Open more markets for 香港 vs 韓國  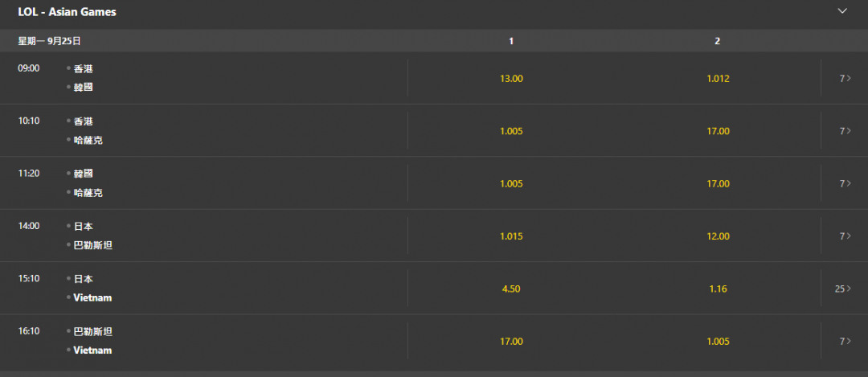[845, 78]
